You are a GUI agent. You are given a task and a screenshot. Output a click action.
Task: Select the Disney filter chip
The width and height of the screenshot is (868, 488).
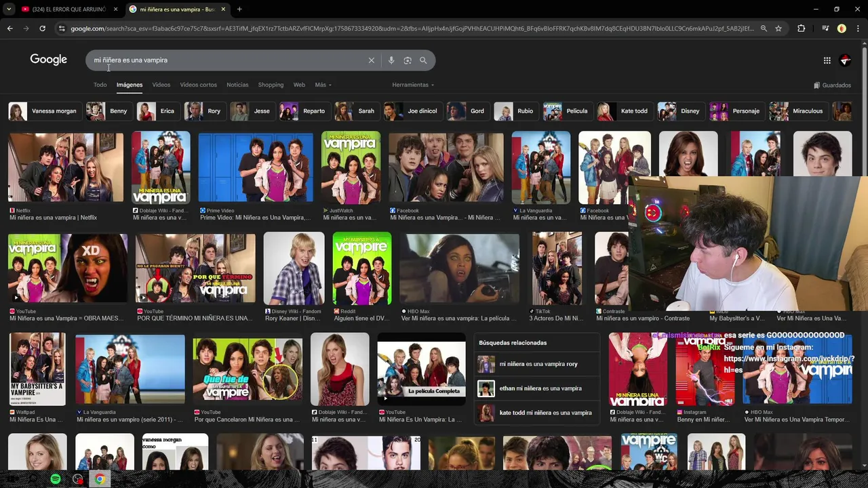680,111
